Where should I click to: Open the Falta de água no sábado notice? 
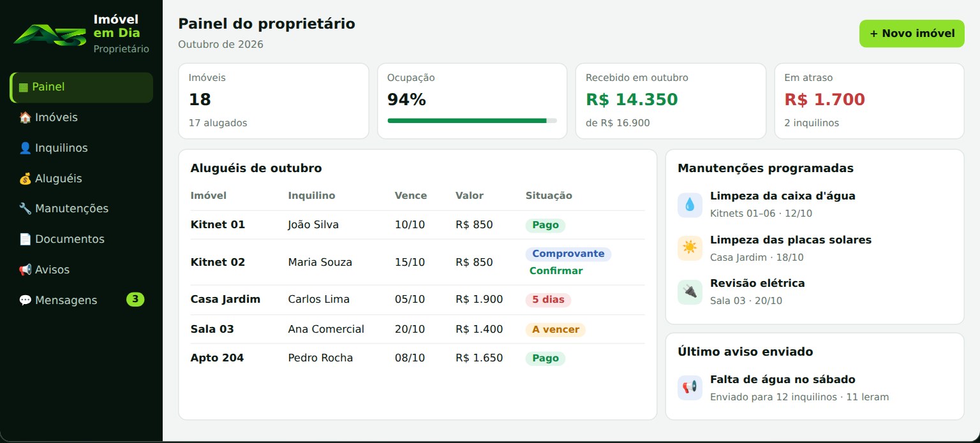tap(783, 380)
